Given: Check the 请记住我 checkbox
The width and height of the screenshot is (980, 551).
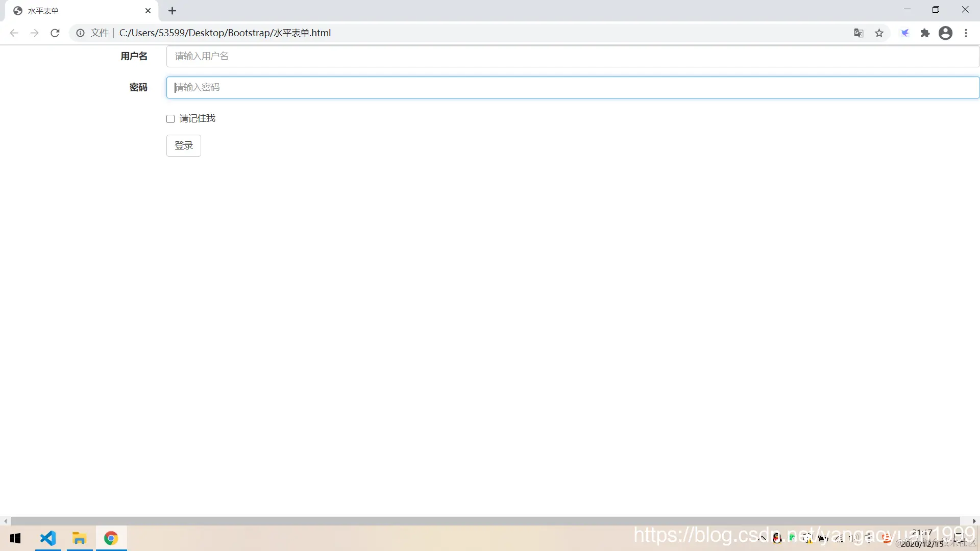Looking at the screenshot, I should pos(170,119).
